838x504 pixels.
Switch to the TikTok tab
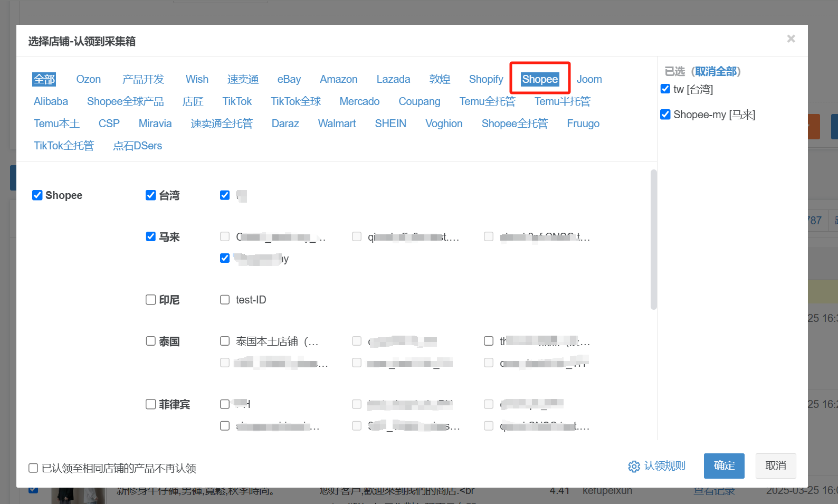click(237, 101)
